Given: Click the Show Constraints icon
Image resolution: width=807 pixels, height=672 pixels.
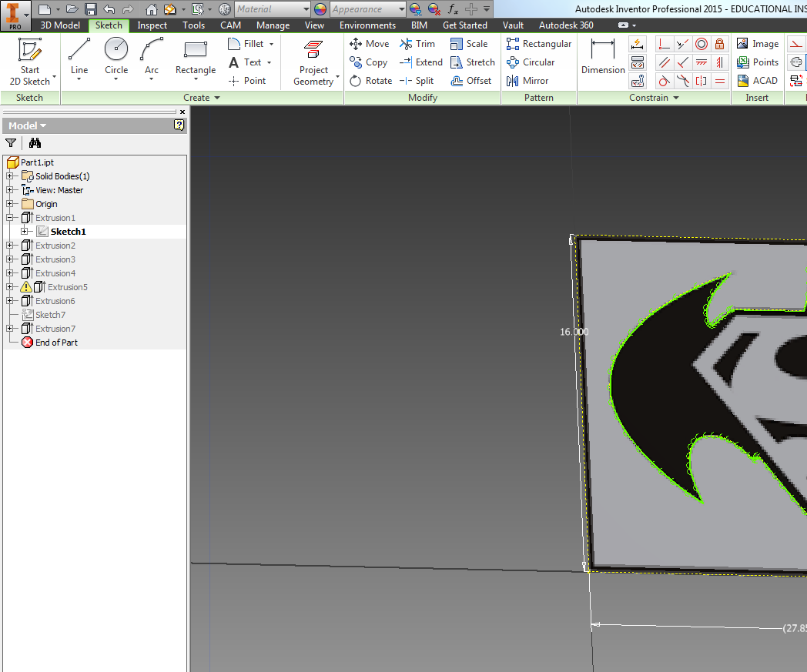Looking at the screenshot, I should 638,63.
